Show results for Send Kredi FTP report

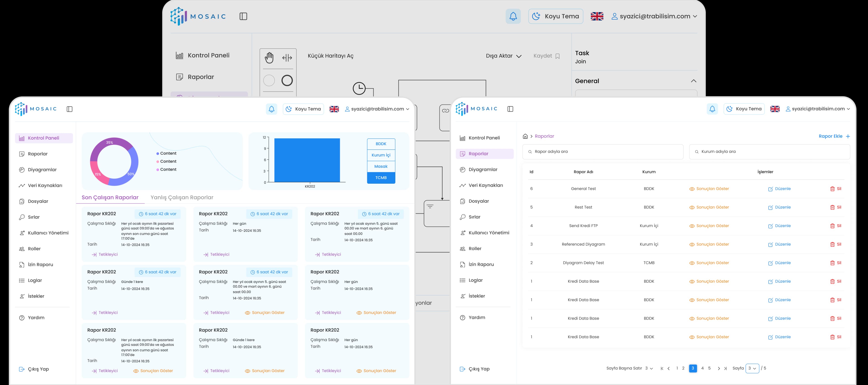pos(709,226)
